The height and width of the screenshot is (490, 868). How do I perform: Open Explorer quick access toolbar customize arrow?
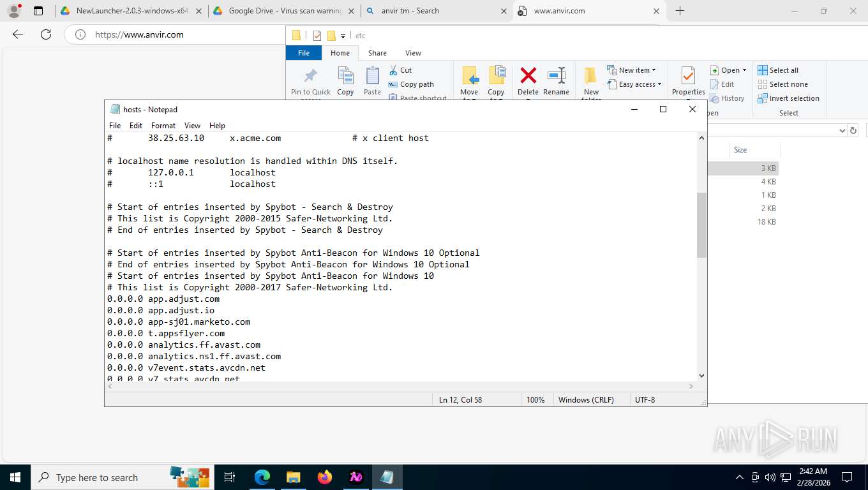click(343, 36)
